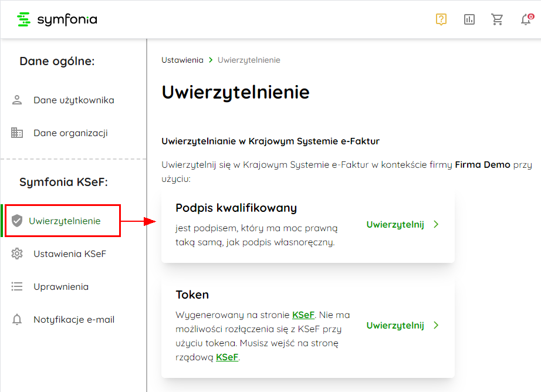The image size is (541, 392).
Task: Click the Firma Demo company name
Action: [482, 164]
